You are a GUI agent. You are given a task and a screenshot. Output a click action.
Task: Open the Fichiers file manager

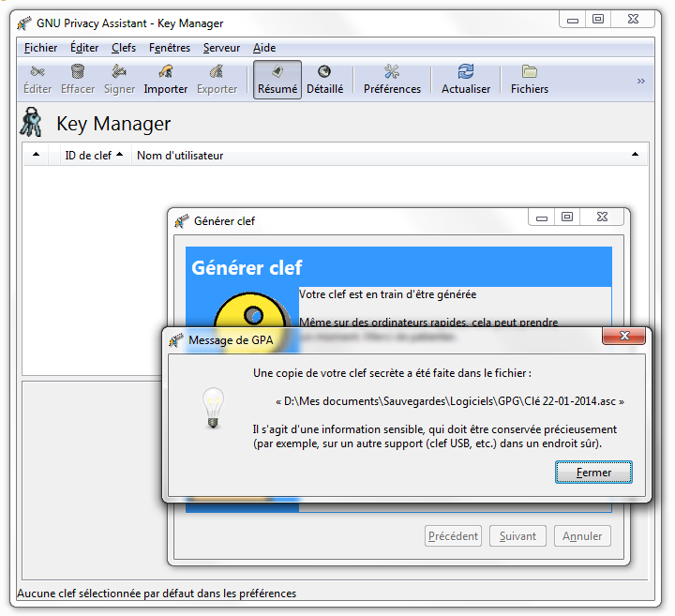pos(530,80)
